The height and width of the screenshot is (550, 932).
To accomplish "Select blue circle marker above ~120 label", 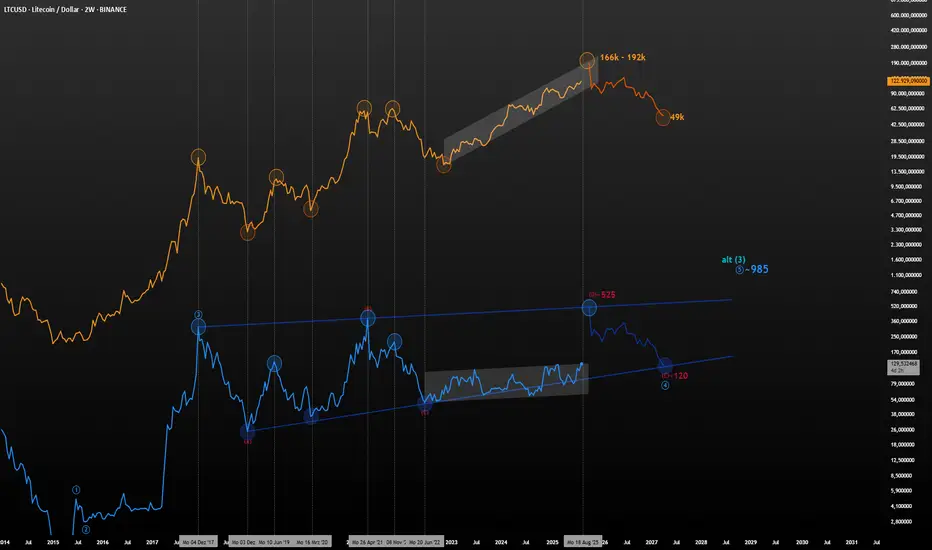I will pyautogui.click(x=665, y=366).
